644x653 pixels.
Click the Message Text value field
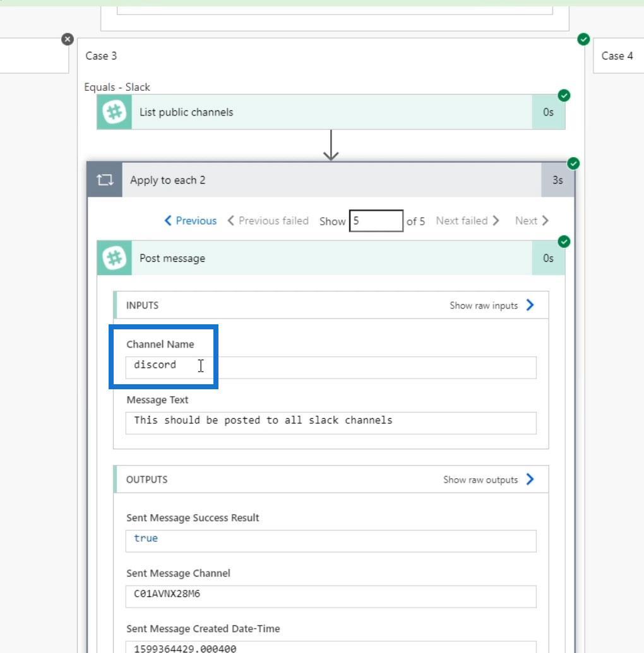[x=331, y=423]
